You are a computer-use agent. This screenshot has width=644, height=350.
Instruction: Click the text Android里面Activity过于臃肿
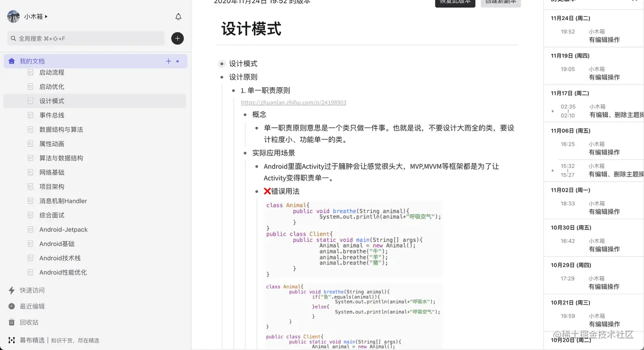(x=381, y=172)
